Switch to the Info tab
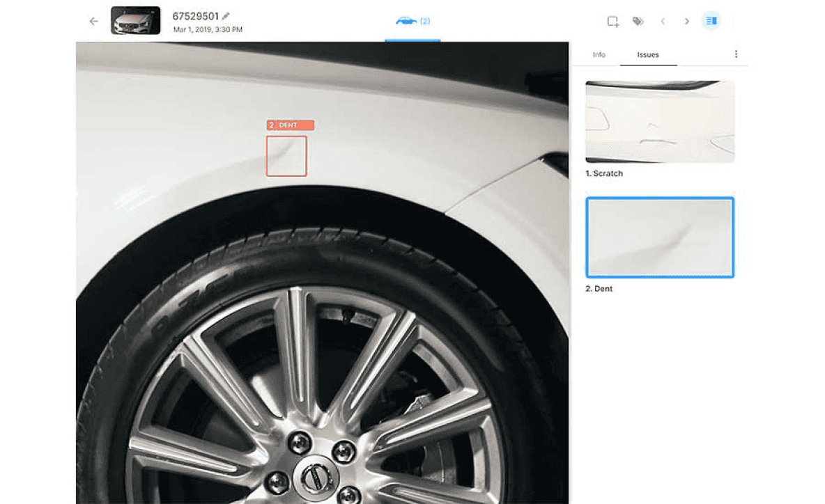Screen dimensions: 825x504 pyautogui.click(x=599, y=55)
